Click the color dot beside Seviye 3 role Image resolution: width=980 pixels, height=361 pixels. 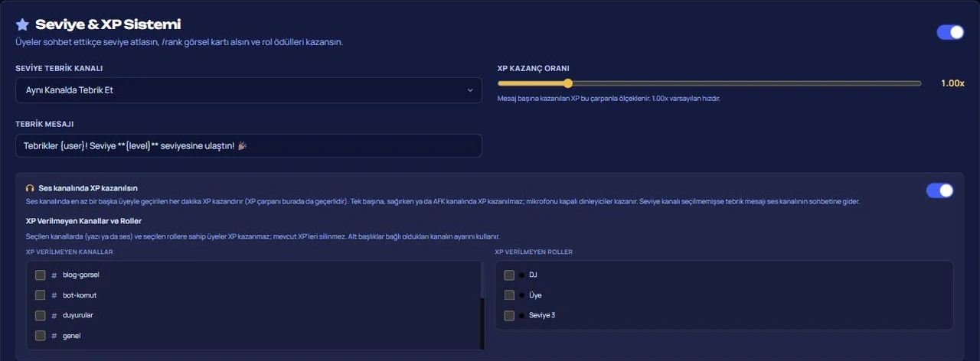(521, 315)
